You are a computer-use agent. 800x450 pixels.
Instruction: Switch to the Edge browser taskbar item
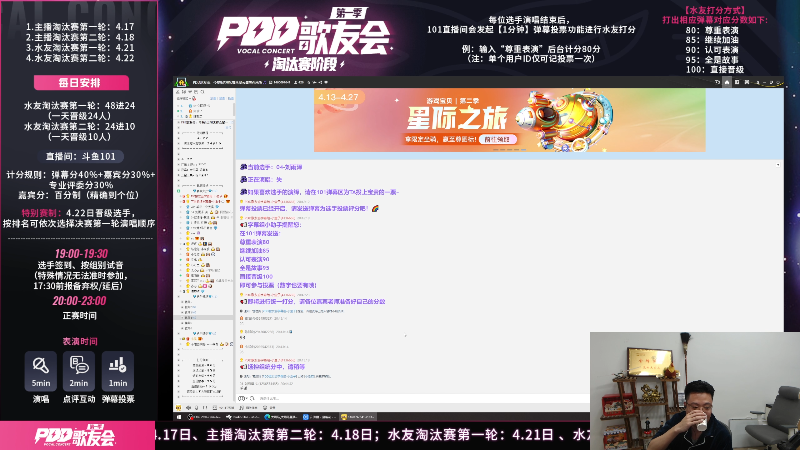(281, 417)
